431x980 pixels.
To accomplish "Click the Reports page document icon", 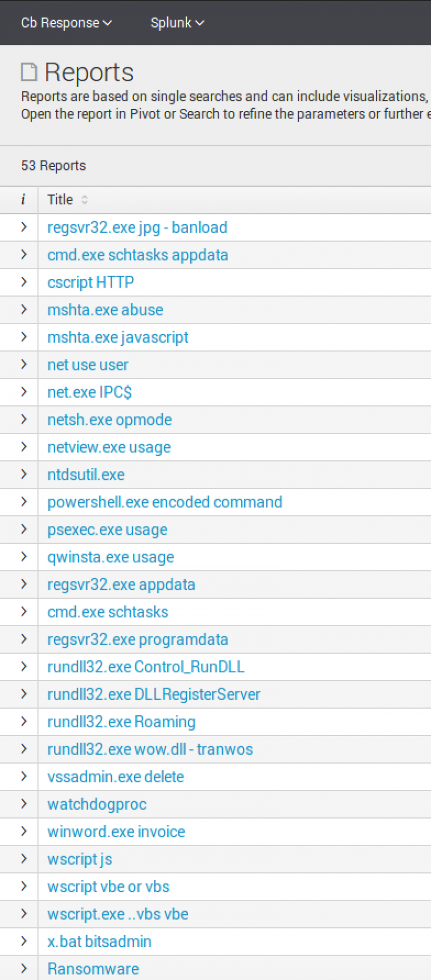I will 29,72.
